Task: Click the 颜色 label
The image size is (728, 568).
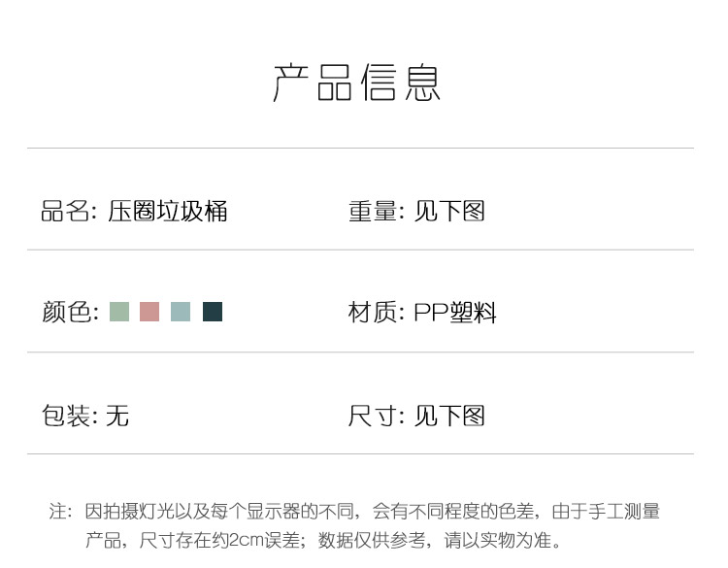Action: tap(66, 312)
